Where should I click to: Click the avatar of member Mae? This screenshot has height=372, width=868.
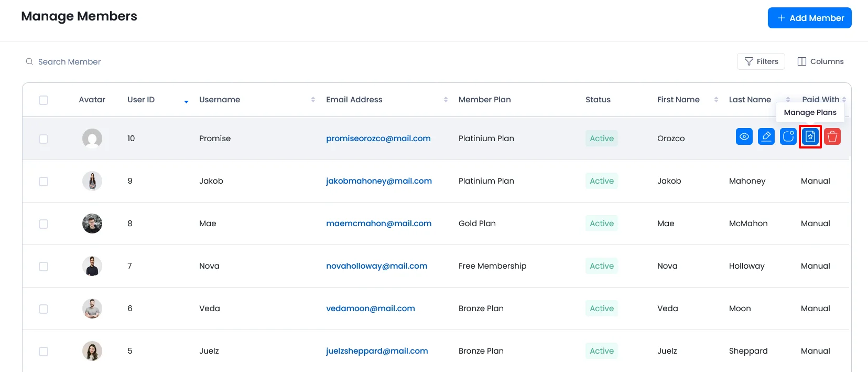click(92, 224)
